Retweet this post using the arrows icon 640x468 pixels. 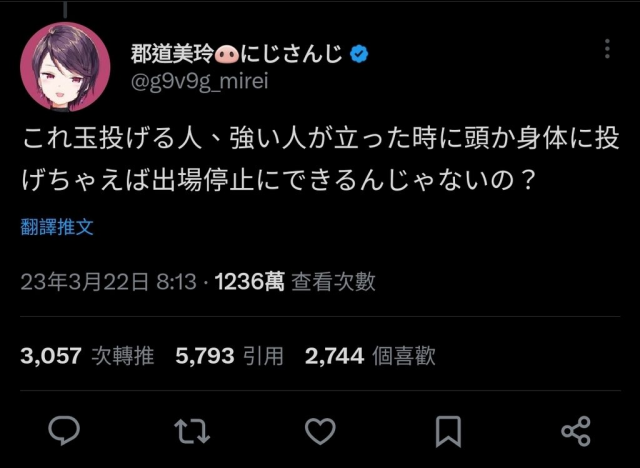[192, 431]
